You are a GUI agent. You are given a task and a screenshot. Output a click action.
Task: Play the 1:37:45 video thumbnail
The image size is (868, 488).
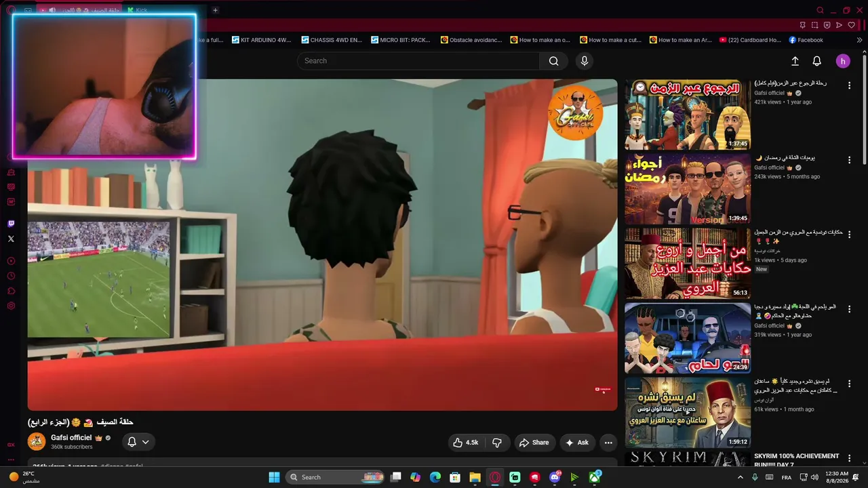[x=688, y=115]
